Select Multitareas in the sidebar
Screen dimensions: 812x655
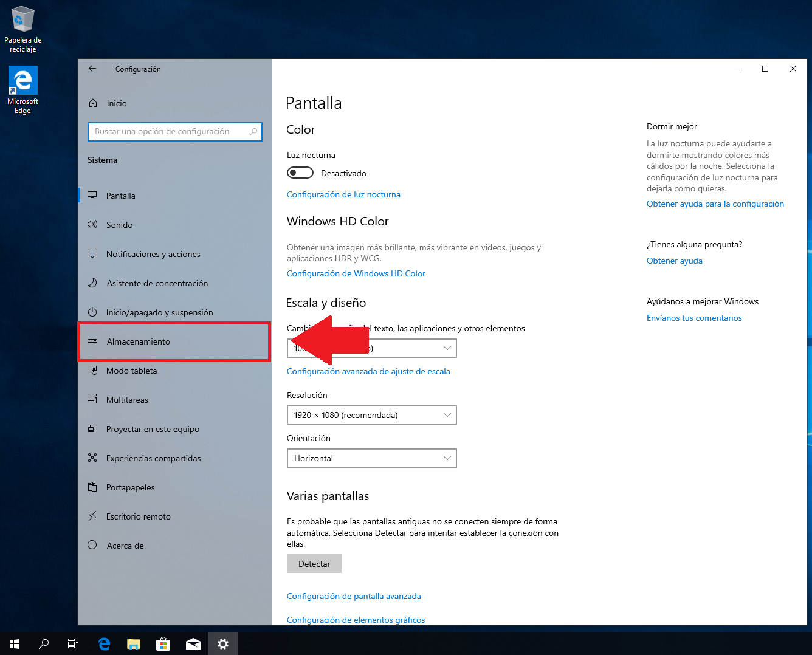pos(127,400)
